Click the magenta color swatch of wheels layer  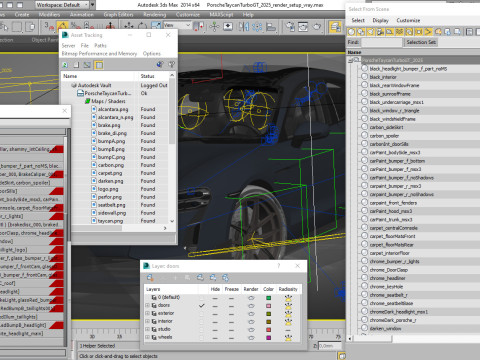pos(269,338)
